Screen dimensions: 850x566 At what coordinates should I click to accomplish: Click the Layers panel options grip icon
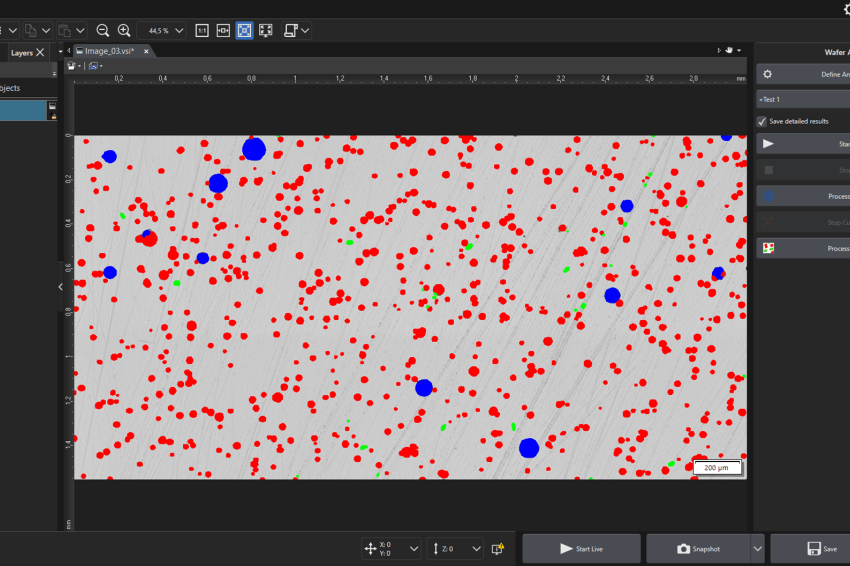coord(54,72)
